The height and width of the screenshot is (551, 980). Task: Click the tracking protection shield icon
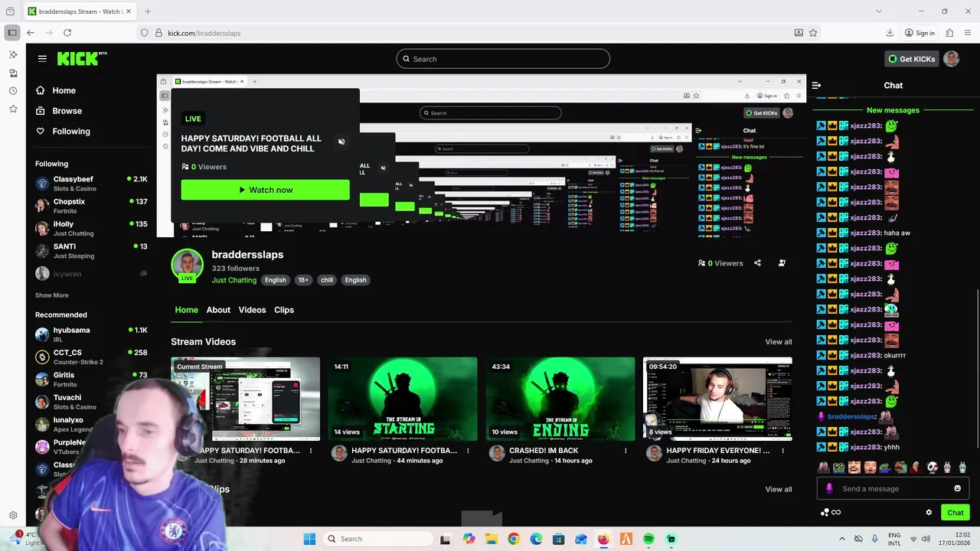144,33
